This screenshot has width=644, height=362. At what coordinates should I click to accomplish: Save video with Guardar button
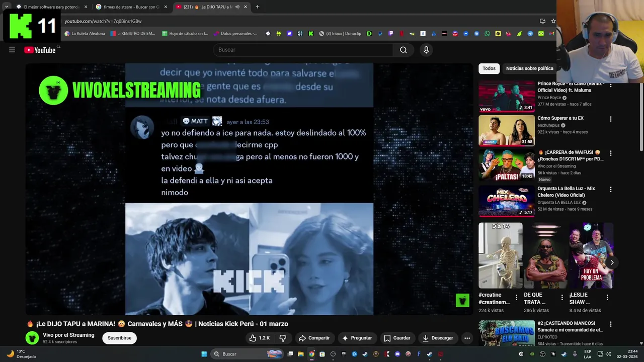coord(397,338)
